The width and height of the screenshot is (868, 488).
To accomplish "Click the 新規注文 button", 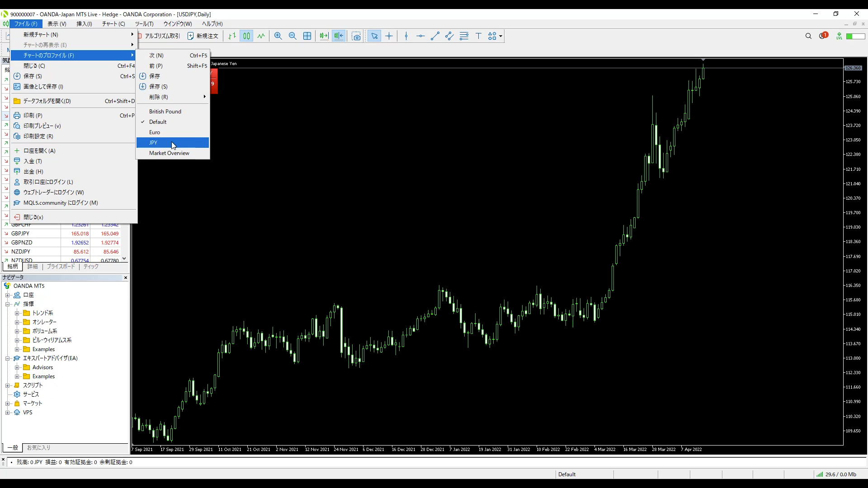I will pyautogui.click(x=203, y=36).
